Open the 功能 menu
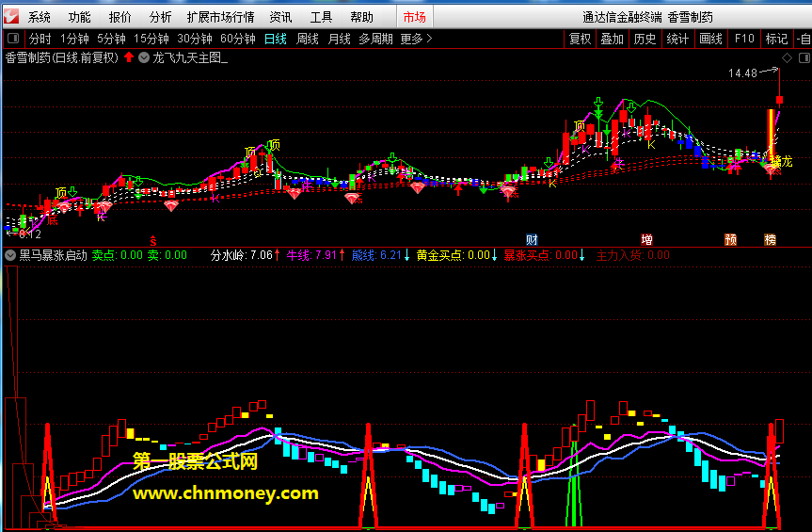 pos(79,18)
